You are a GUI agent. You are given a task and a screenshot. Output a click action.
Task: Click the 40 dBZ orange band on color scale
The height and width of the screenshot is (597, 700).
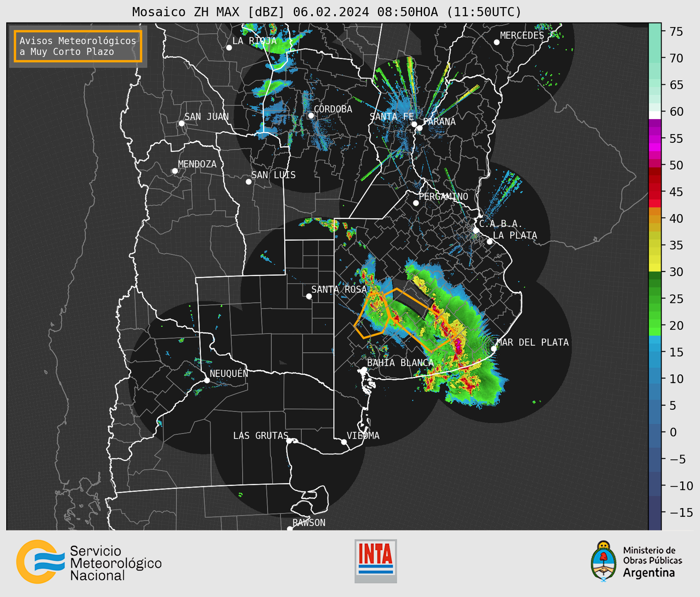click(x=655, y=218)
